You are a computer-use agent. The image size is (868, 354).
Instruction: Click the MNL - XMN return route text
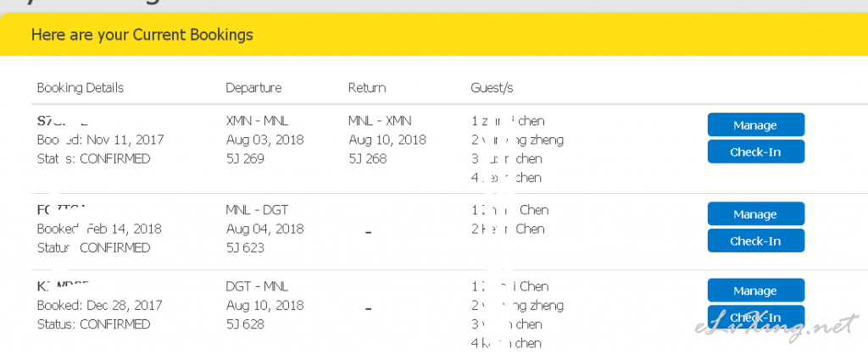click(380, 120)
